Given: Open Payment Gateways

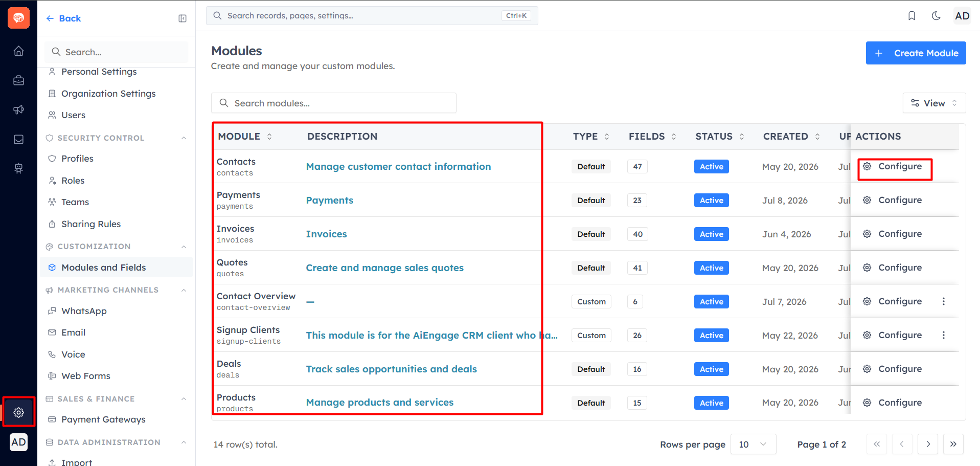Looking at the screenshot, I should (103, 419).
